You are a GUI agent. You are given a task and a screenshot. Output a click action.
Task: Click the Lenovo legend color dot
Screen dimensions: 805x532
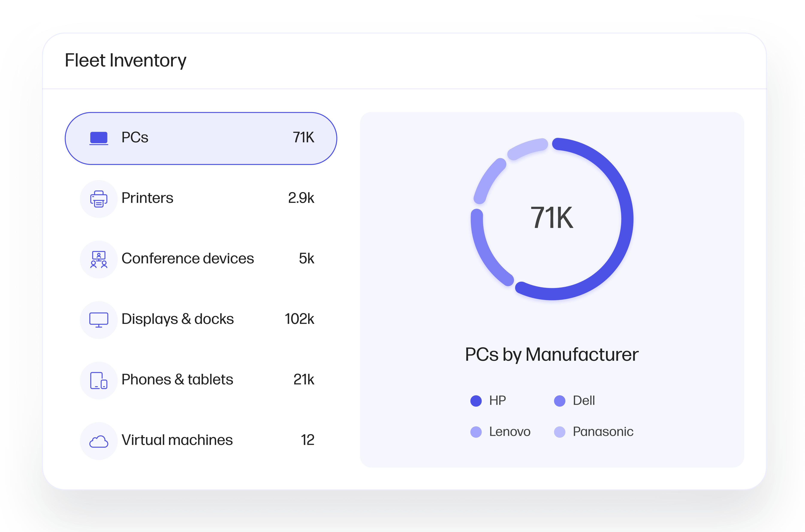point(476,432)
